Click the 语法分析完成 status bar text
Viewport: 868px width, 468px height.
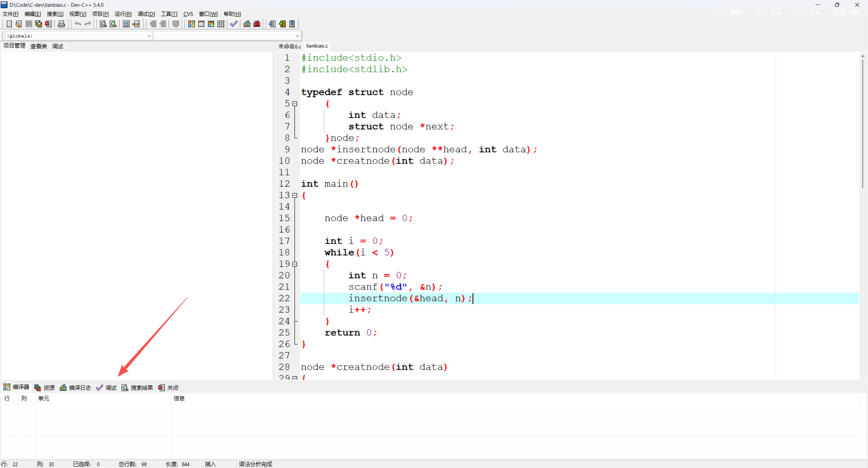point(255,464)
